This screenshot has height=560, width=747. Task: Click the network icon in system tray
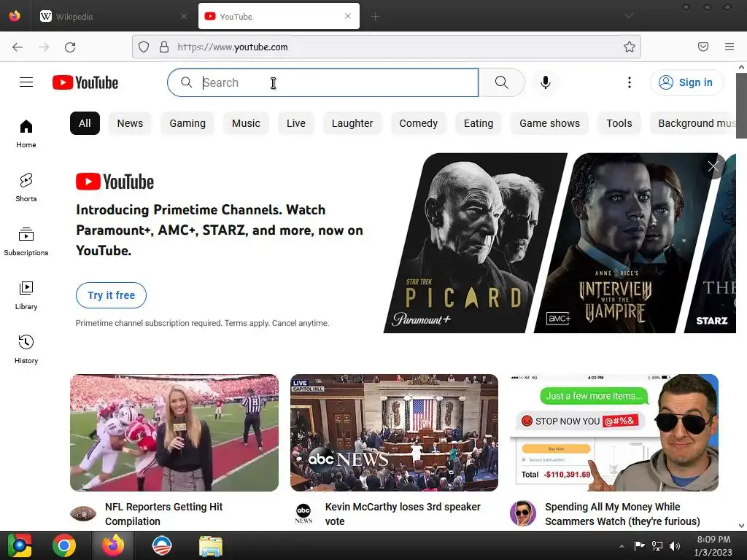(657, 545)
